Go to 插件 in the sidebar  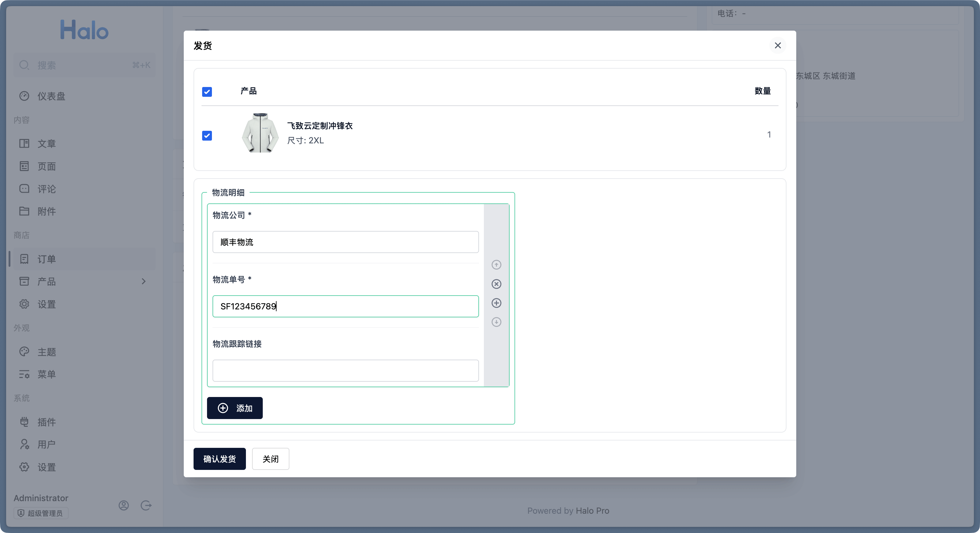[47, 422]
